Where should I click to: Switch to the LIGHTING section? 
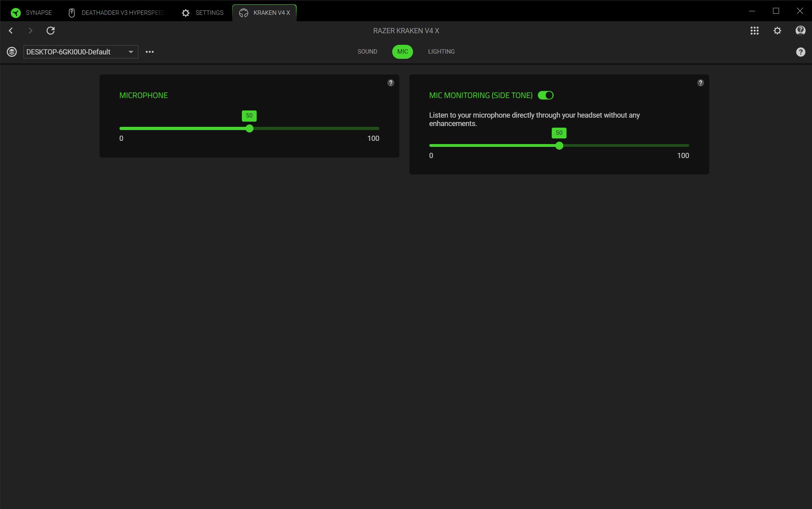441,52
